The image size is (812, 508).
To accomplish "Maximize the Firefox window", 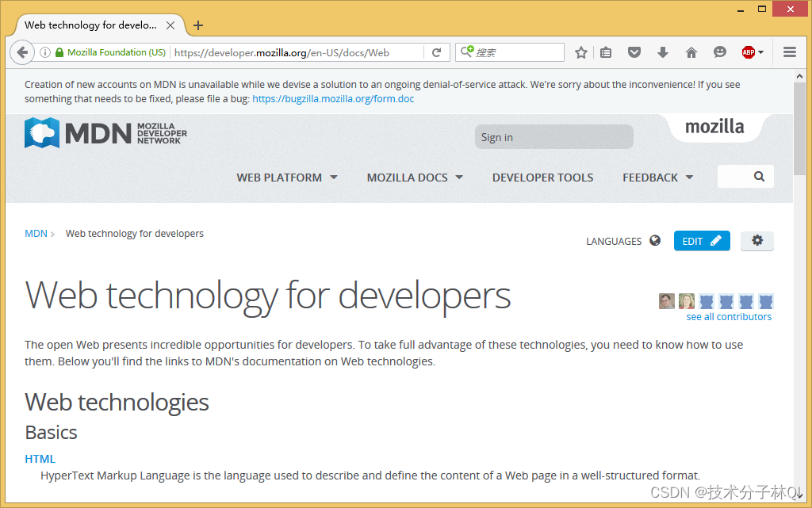I will click(762, 10).
